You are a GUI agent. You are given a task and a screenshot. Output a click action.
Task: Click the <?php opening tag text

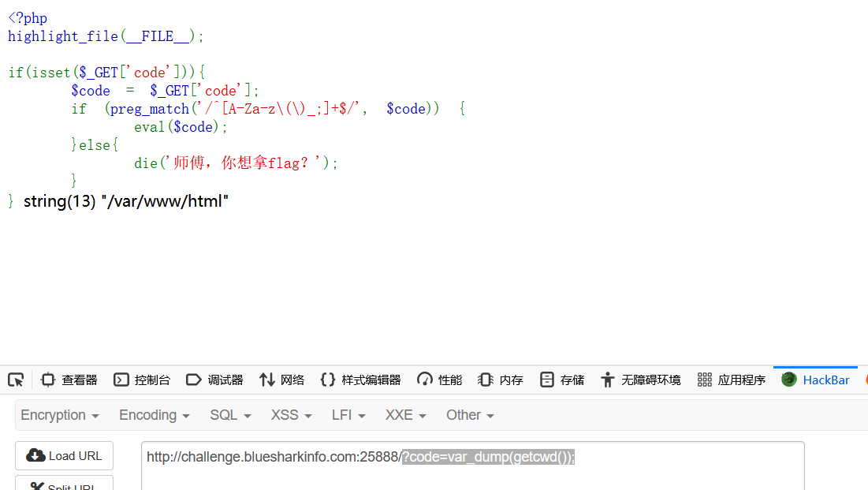click(28, 18)
